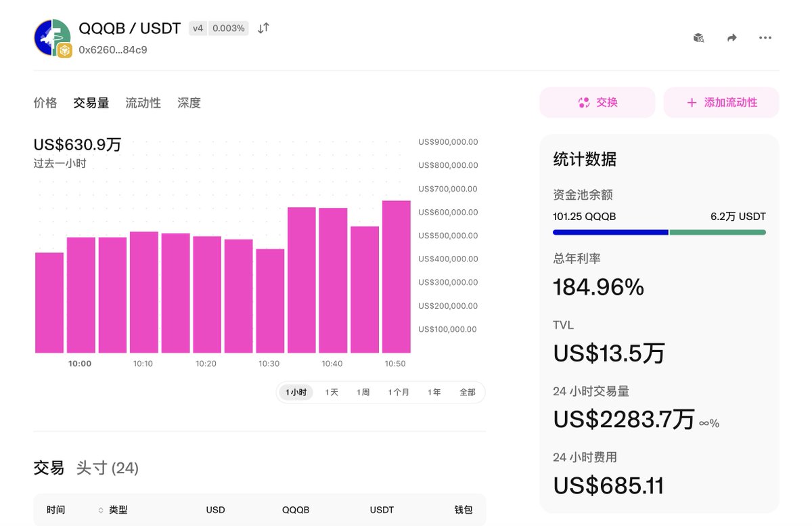This screenshot has width=812, height=526.
Task: Select the 1天 time range
Action: (332, 392)
